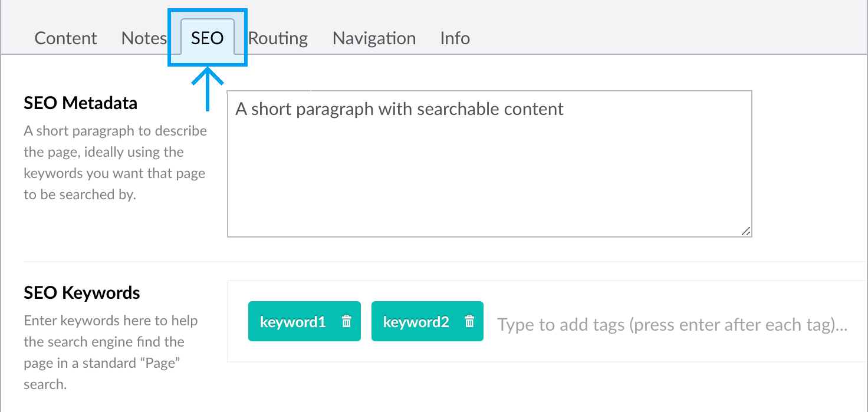Click the SEO Keywords help text
This screenshot has height=412, width=868.
tap(111, 352)
